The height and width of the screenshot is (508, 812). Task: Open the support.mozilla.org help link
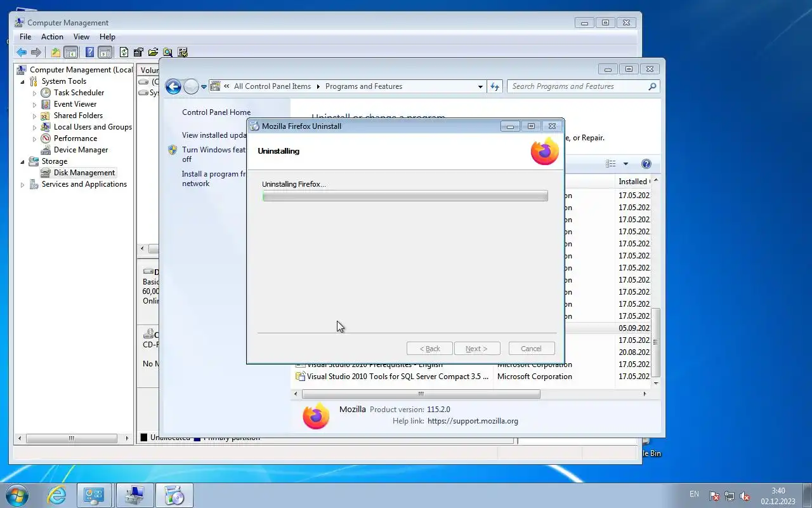coord(473,421)
